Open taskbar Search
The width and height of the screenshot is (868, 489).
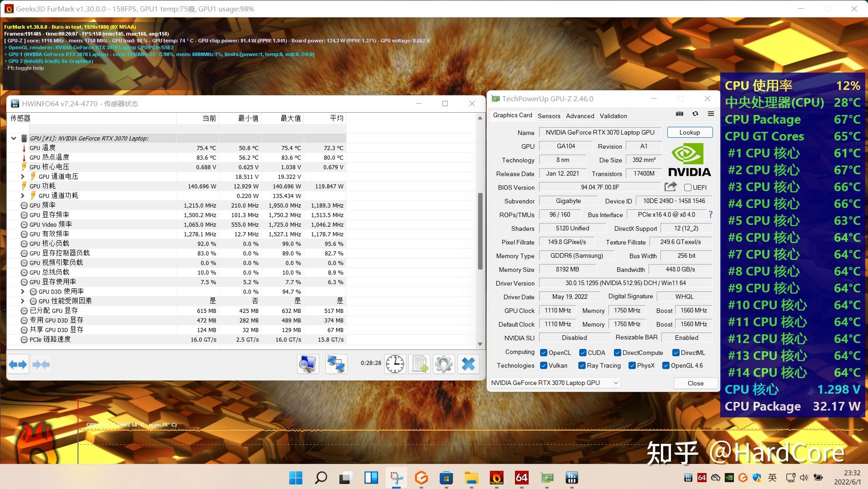point(321,478)
